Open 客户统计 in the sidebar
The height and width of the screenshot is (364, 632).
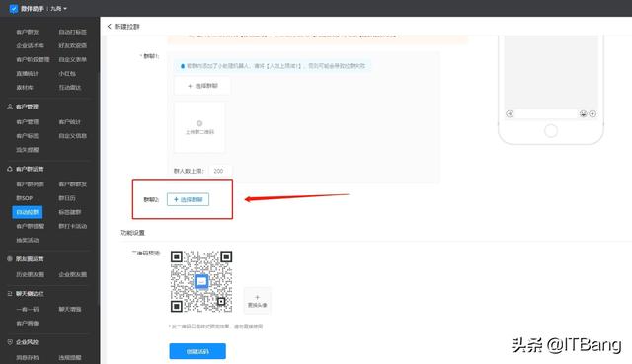coord(70,122)
